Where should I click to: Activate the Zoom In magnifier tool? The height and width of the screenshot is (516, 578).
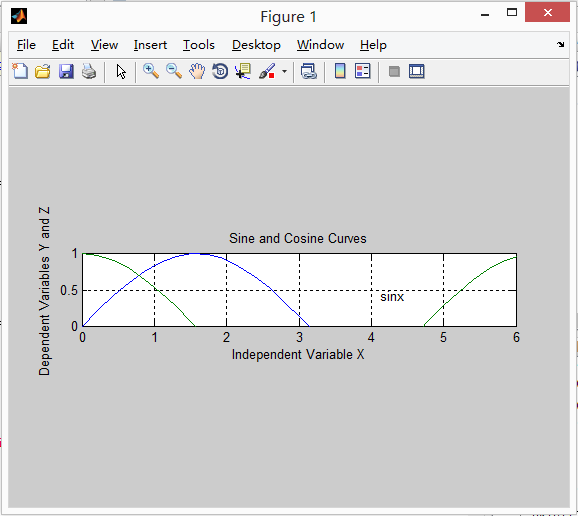(151, 71)
